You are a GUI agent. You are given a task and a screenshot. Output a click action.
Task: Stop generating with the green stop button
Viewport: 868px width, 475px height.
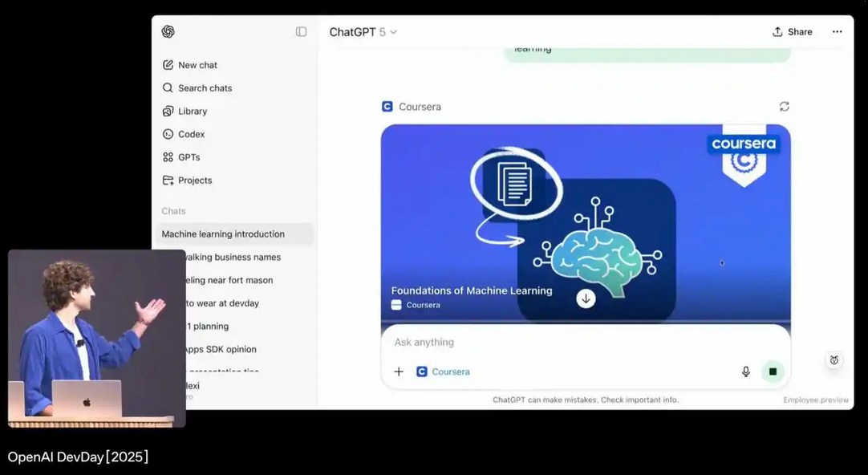tap(773, 371)
